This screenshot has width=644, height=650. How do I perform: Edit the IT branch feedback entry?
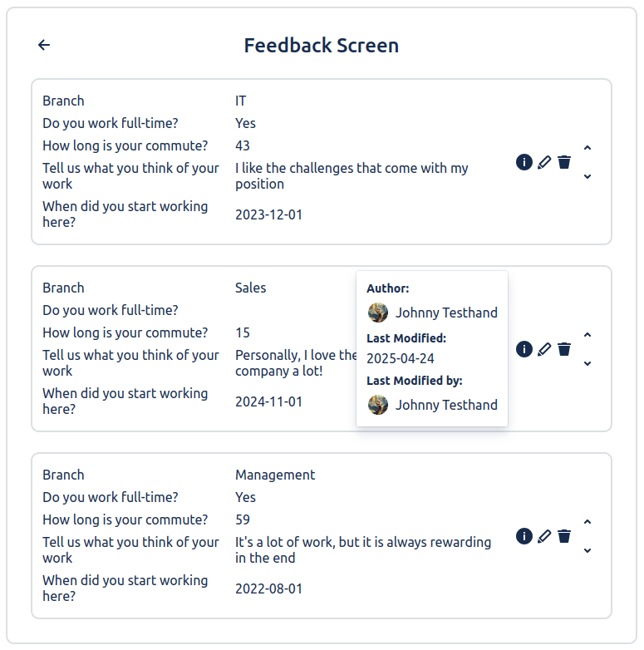544,162
